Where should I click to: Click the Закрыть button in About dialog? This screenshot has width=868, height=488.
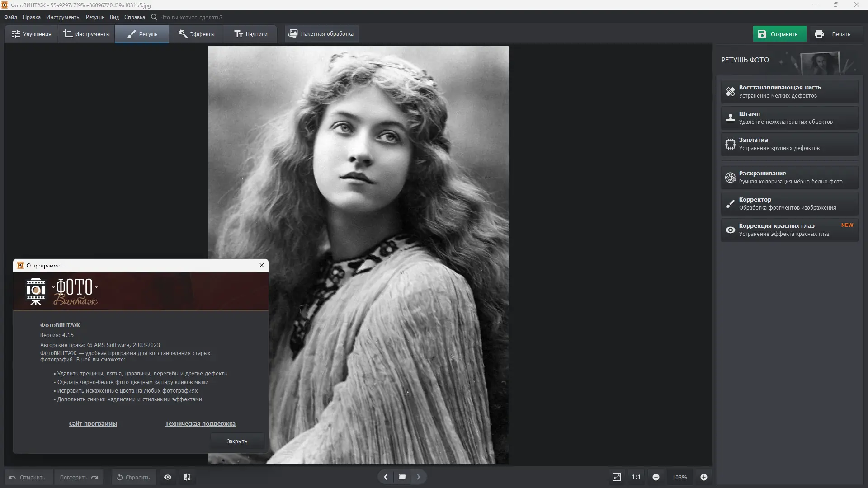tap(237, 441)
